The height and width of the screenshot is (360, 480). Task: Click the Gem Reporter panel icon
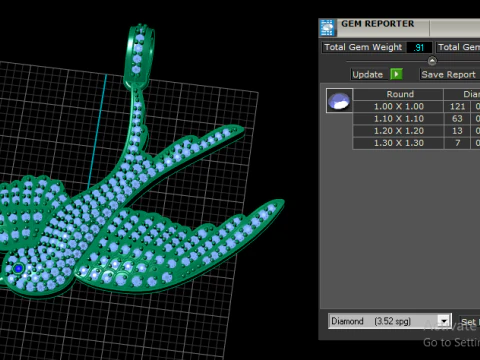(x=327, y=28)
